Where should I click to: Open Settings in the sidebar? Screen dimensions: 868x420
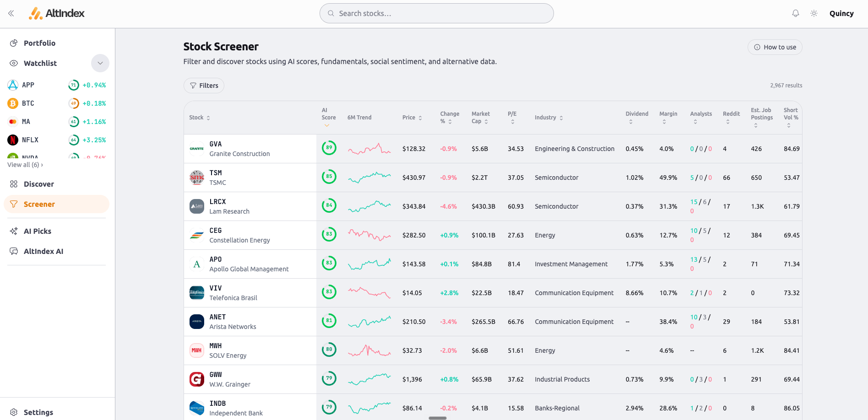click(57, 412)
